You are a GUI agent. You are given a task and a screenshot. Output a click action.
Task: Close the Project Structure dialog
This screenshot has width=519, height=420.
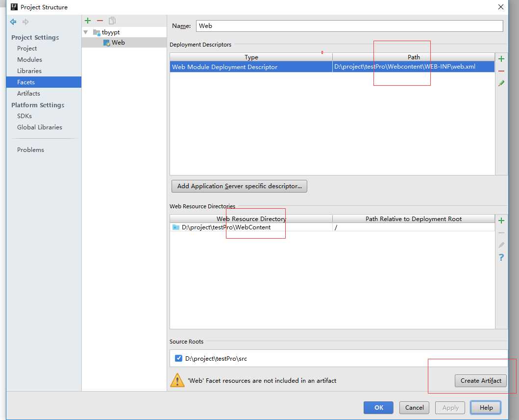501,7
